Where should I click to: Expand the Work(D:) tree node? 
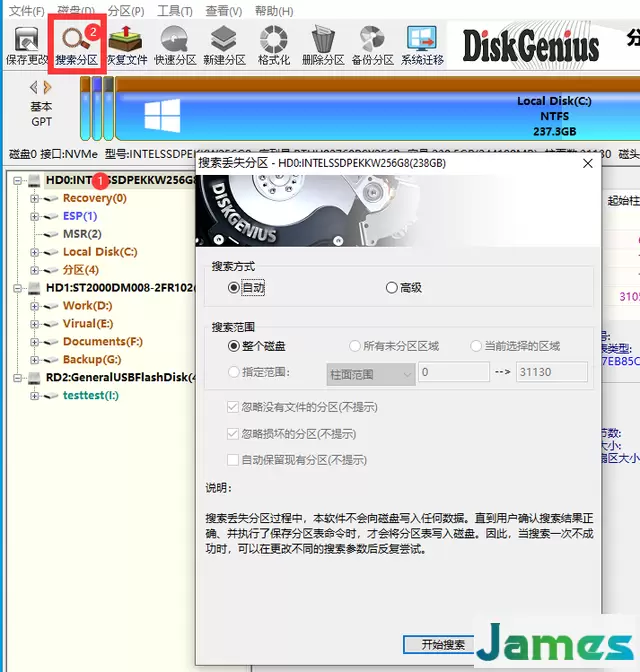pos(34,306)
